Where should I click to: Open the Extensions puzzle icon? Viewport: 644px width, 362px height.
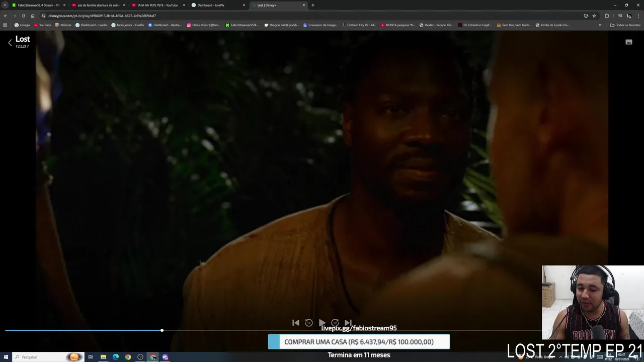coord(607,16)
